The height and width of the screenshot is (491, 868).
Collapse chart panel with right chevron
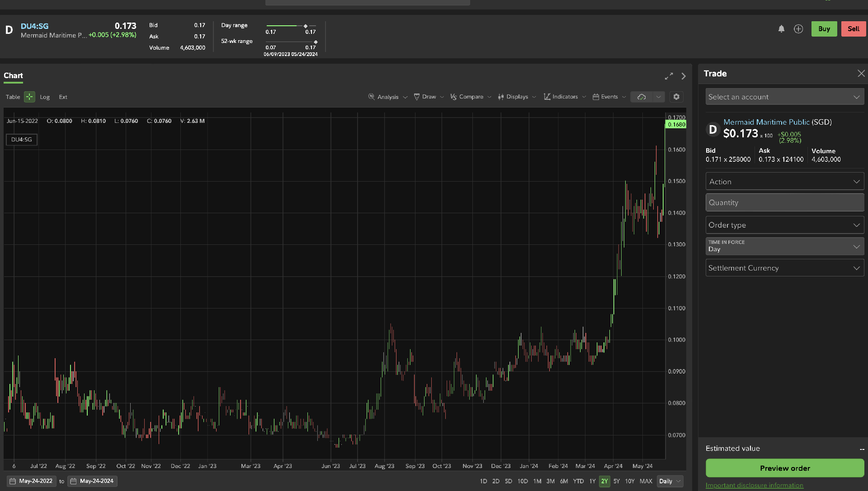coord(684,76)
